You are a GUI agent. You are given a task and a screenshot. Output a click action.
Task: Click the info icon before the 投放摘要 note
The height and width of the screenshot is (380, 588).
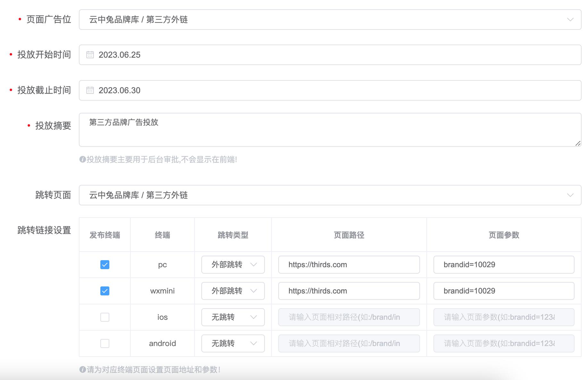(x=82, y=159)
